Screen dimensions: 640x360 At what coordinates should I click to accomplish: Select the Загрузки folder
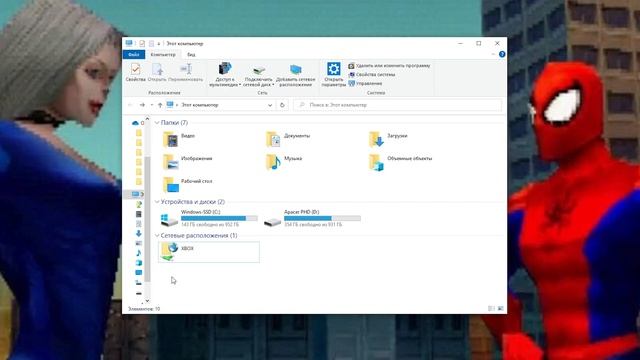point(389,140)
